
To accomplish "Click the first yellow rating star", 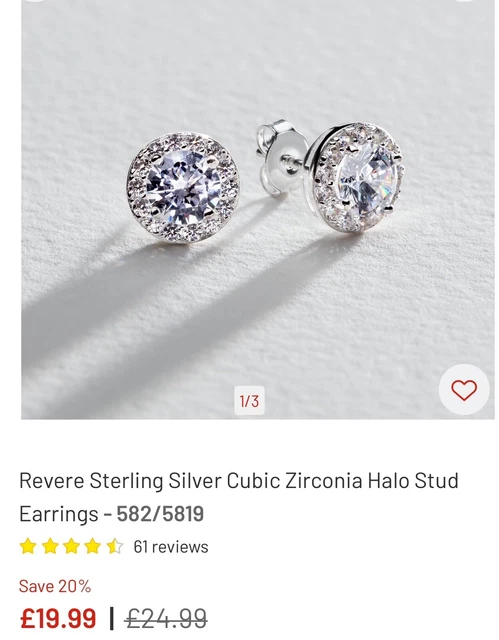I will (28, 546).
